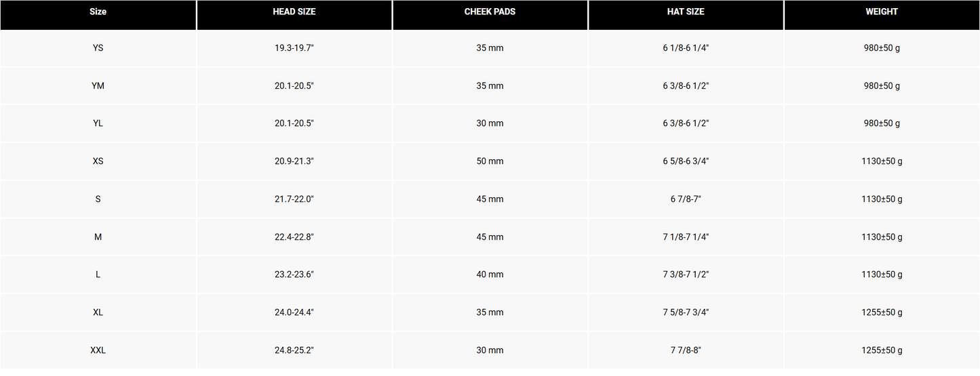Select the CHEEK PADS column header
Viewport: 980px width, 376px height.
(490, 12)
